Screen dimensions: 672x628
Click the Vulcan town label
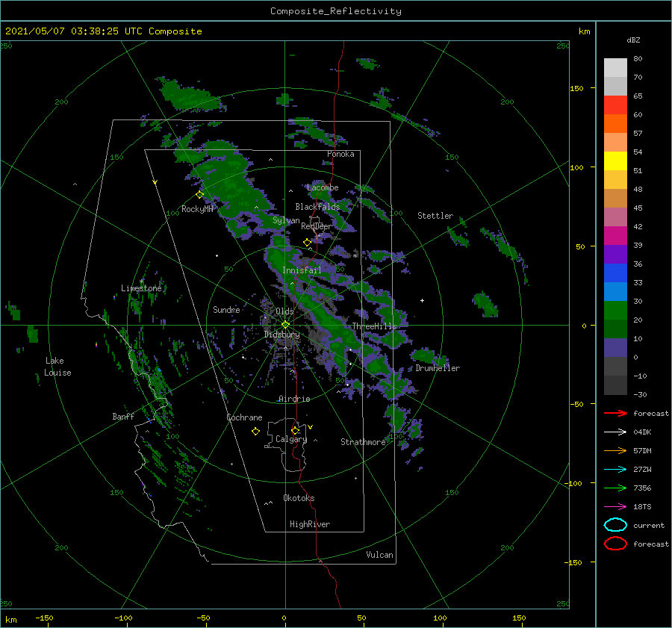click(380, 555)
